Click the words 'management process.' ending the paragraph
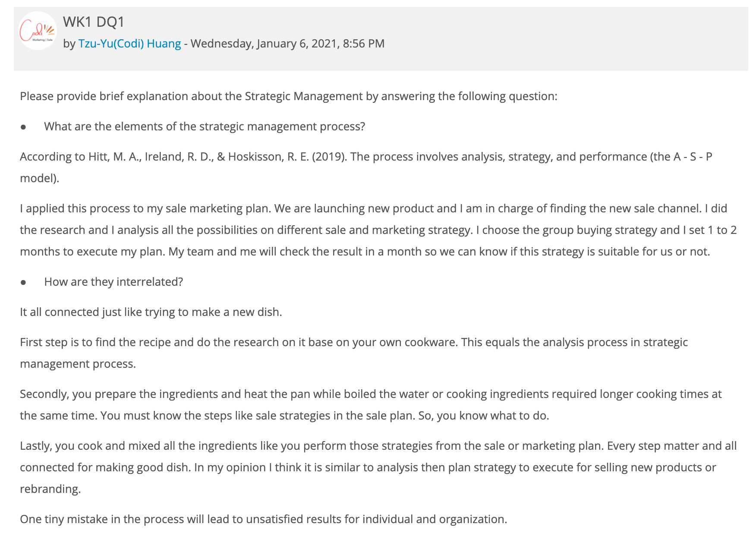 tap(78, 364)
